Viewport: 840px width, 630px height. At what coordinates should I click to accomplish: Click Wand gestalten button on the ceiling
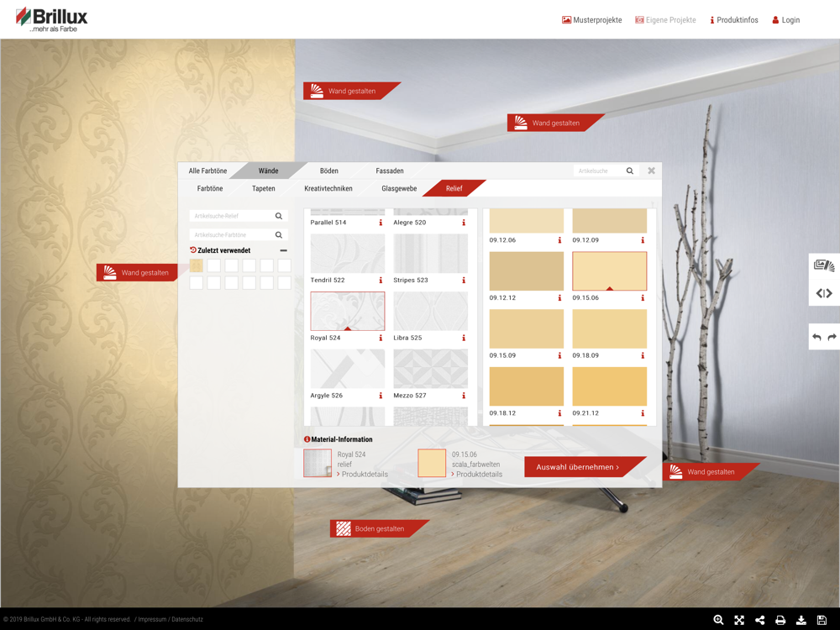tap(351, 91)
